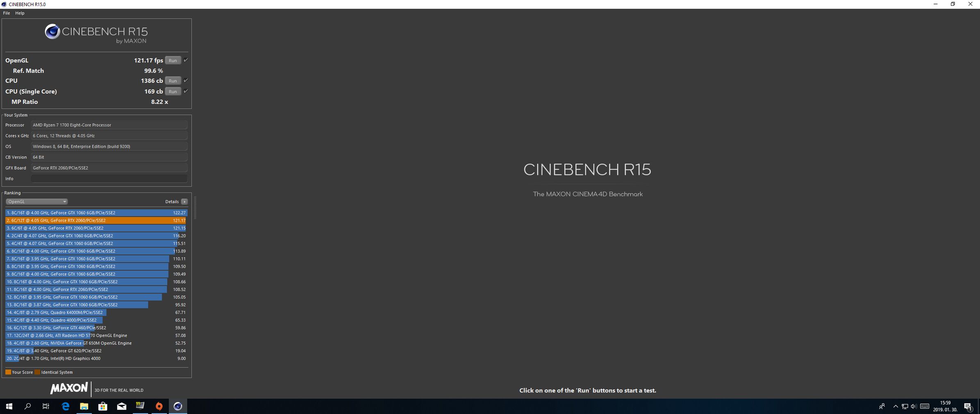This screenshot has height=414, width=980.
Task: Open taskbar Search
Action: (x=27, y=406)
